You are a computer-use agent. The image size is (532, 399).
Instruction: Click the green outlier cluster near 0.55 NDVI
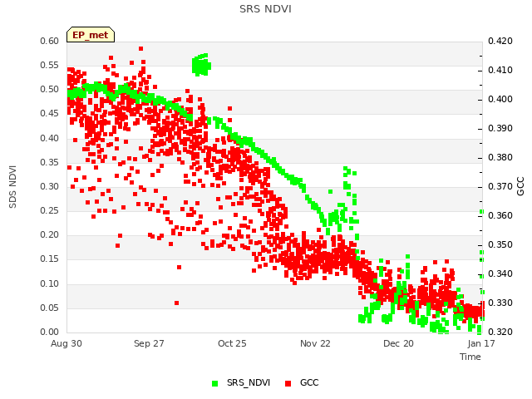[201, 65]
